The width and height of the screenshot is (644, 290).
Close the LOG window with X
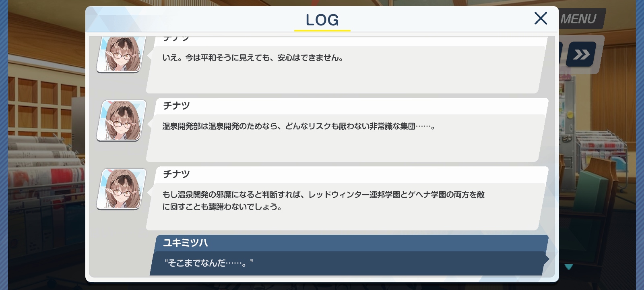point(541,18)
